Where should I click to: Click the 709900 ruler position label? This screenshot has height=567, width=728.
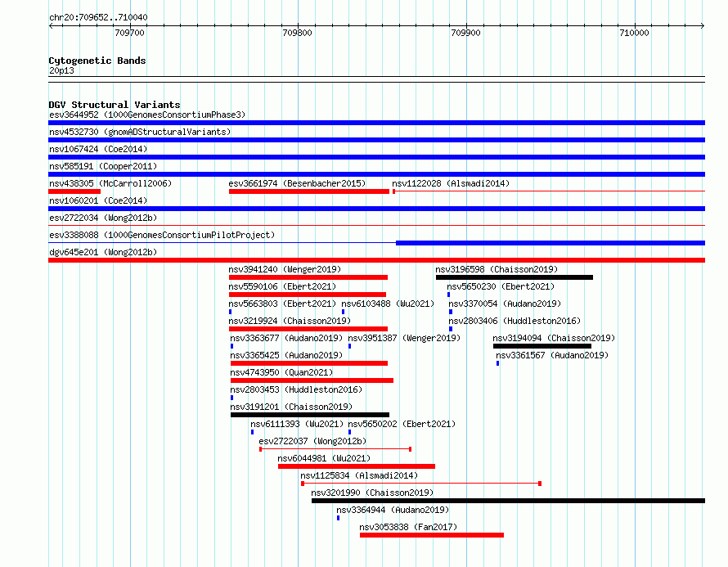coord(465,33)
